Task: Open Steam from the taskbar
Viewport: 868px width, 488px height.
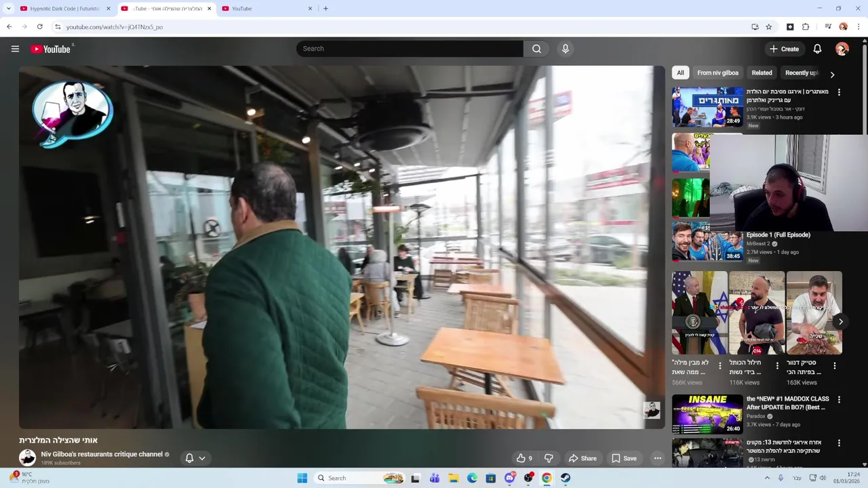Action: 565,478
